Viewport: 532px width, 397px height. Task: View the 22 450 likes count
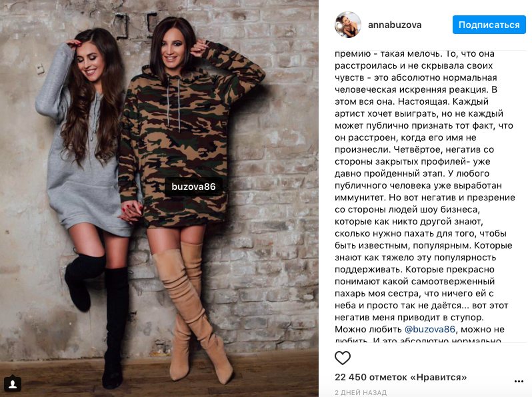point(401,377)
